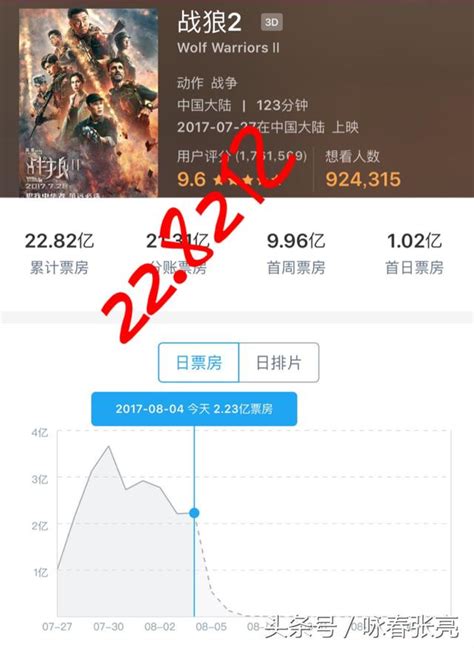The height and width of the screenshot is (648, 474).
Task: Click the 07-30 peak on the box office curve
Action: click(109, 446)
